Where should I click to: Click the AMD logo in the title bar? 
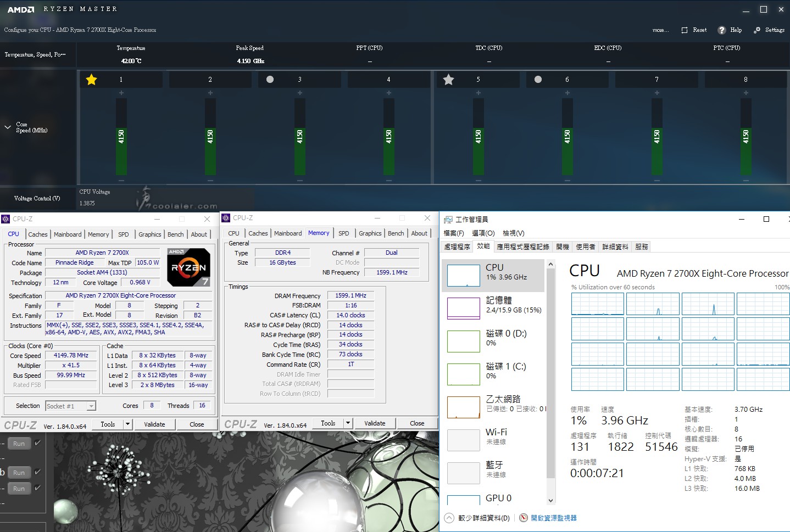point(21,9)
